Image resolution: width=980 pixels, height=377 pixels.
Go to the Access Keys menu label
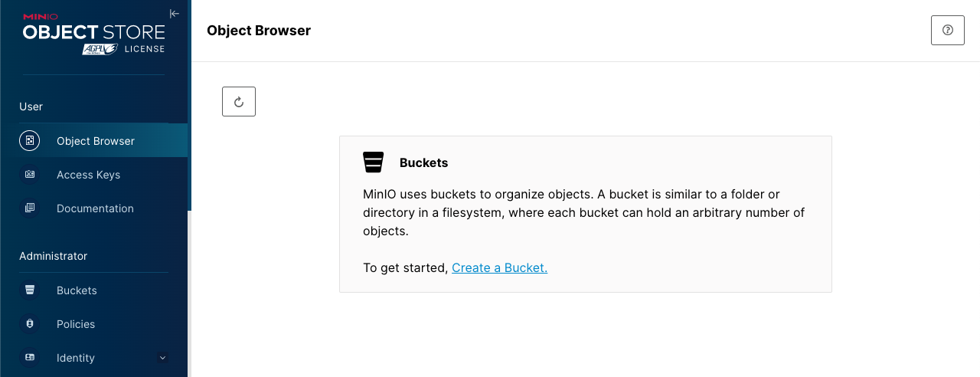(x=88, y=175)
